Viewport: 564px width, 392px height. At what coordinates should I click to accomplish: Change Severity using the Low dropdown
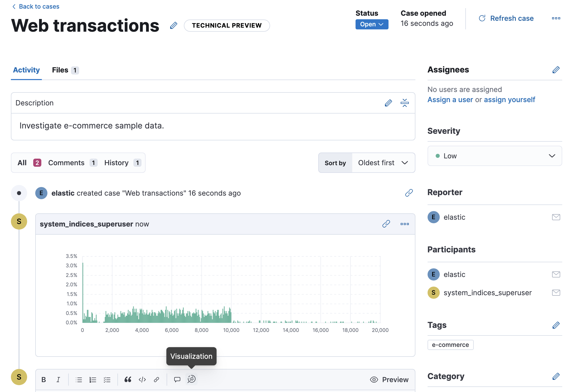(x=494, y=156)
